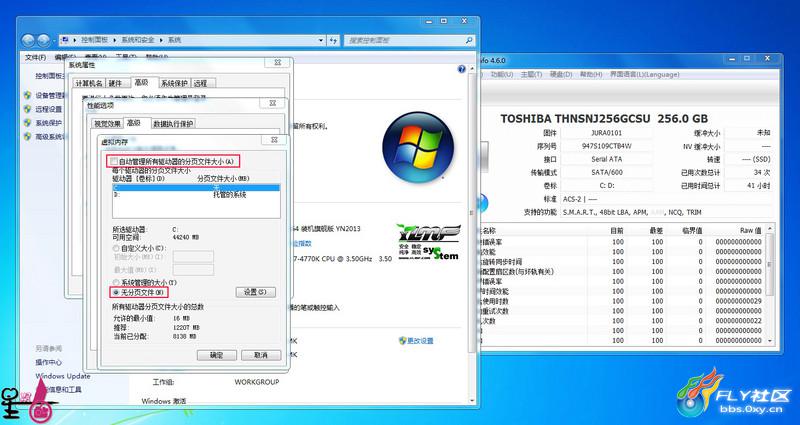Click the TOSHIBA THNSNJ256GCSU disk title
The height and width of the screenshot is (425, 800).
pos(604,118)
